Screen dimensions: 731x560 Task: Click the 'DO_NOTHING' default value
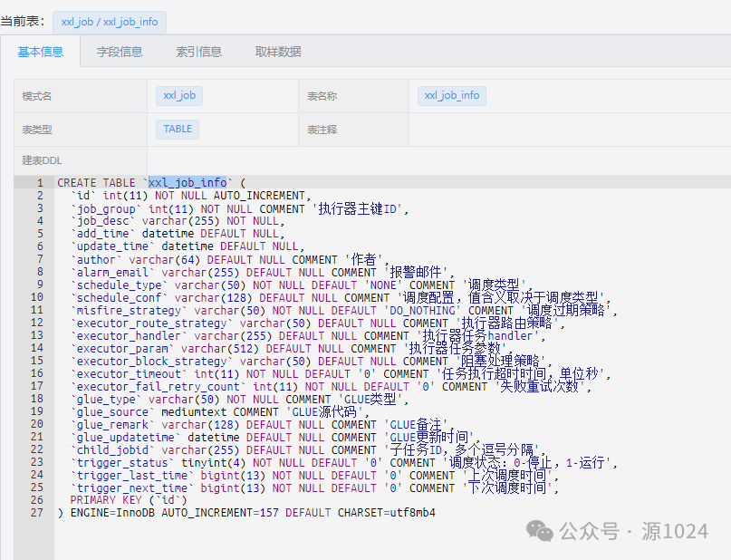[422, 310]
